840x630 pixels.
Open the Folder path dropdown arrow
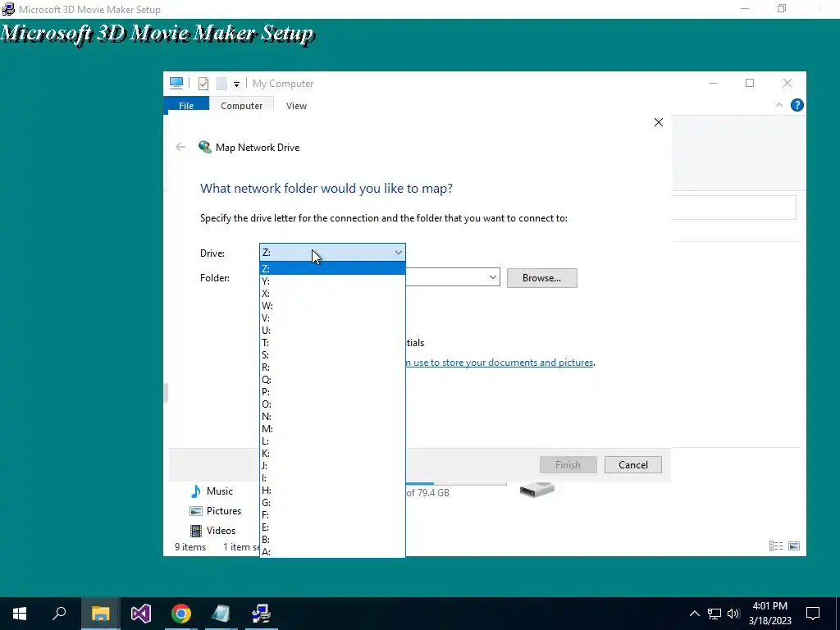(492, 277)
